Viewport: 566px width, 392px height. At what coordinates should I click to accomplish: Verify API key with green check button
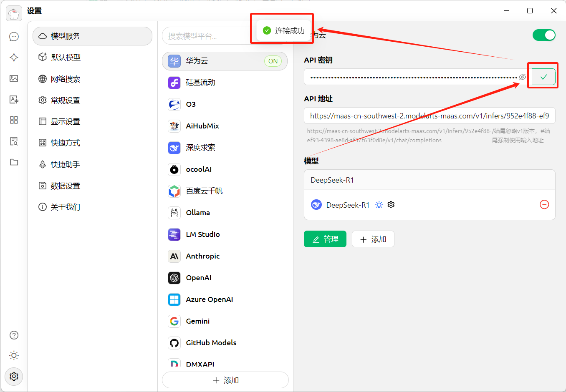click(x=543, y=77)
